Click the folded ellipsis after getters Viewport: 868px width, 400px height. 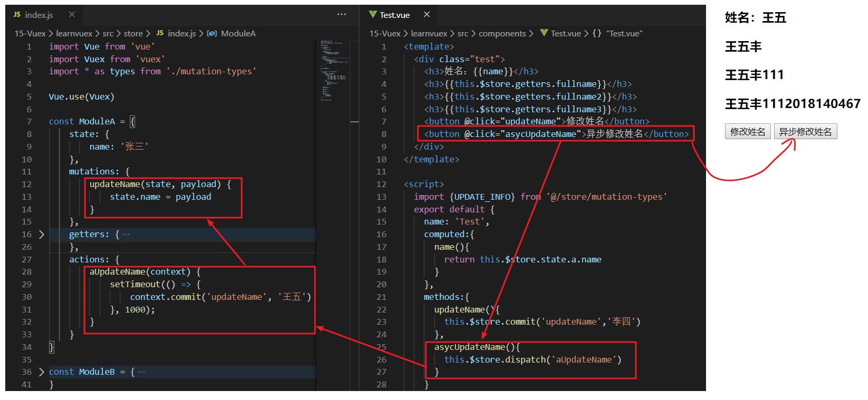126,235
